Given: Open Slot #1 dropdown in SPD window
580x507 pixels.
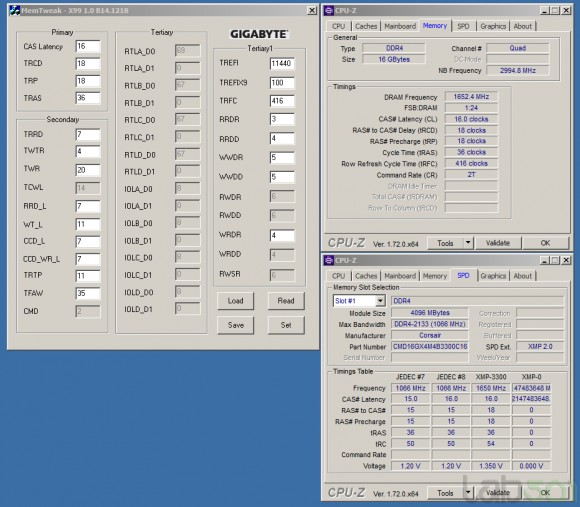Looking at the screenshot, I should tap(380, 301).
